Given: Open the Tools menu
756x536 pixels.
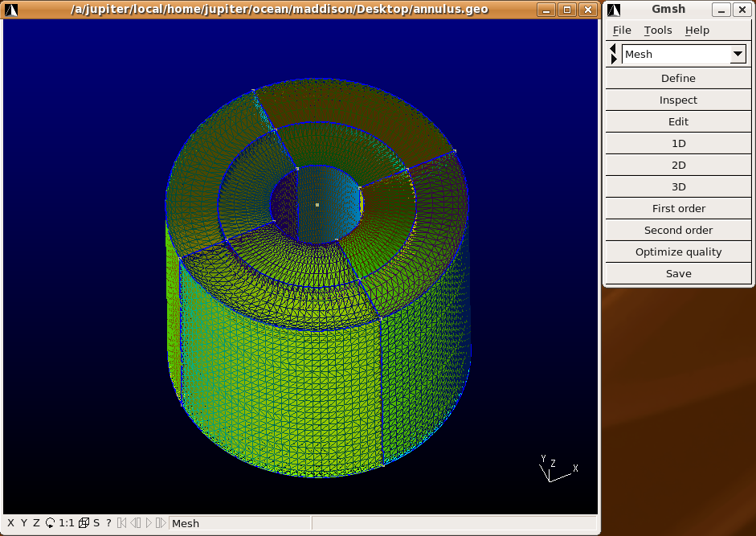Looking at the screenshot, I should pyautogui.click(x=657, y=31).
